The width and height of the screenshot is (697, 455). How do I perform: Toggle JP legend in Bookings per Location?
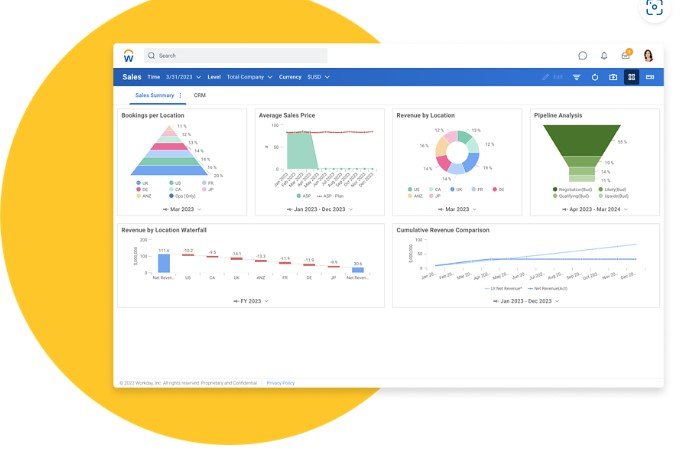208,189
